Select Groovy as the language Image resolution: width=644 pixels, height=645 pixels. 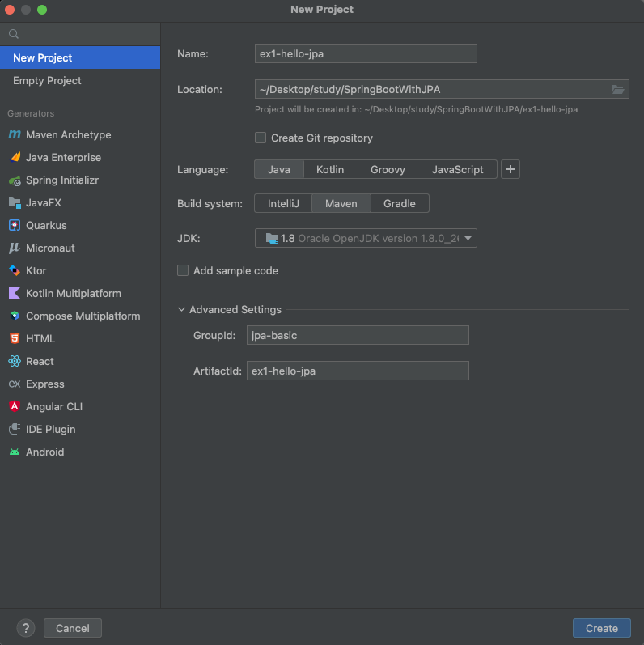point(388,169)
